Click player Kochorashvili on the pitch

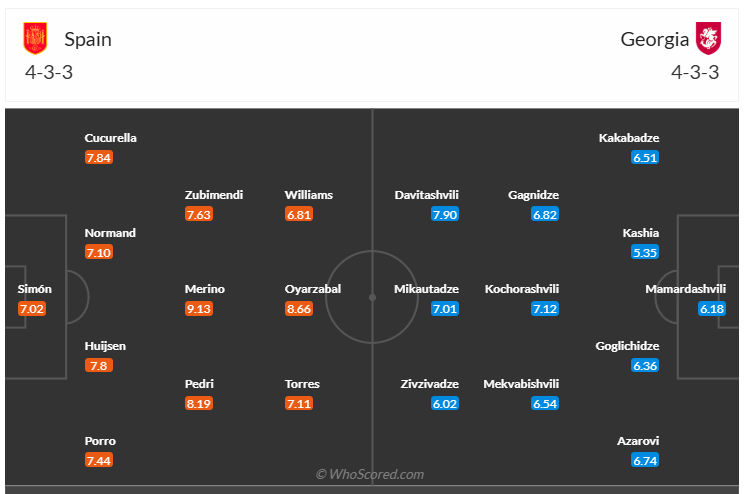521,289
